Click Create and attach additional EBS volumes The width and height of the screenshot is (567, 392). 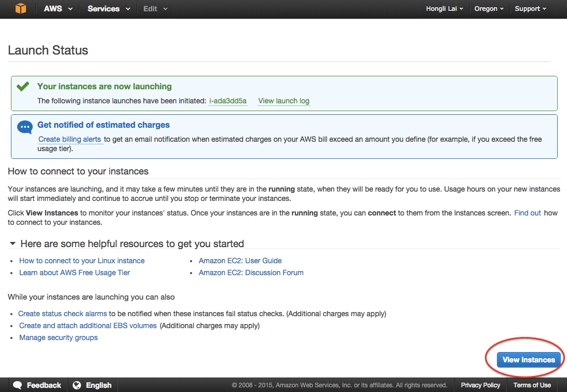pyautogui.click(x=88, y=326)
